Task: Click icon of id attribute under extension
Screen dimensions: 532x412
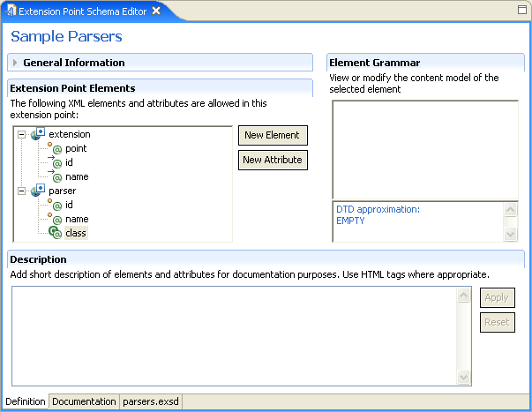Action: pyautogui.click(x=55, y=162)
